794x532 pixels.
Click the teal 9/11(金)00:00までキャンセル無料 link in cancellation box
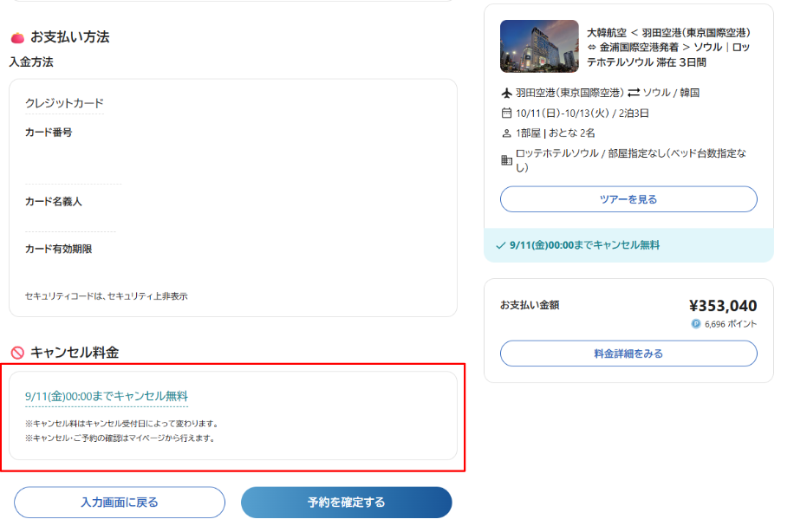[x=107, y=396]
